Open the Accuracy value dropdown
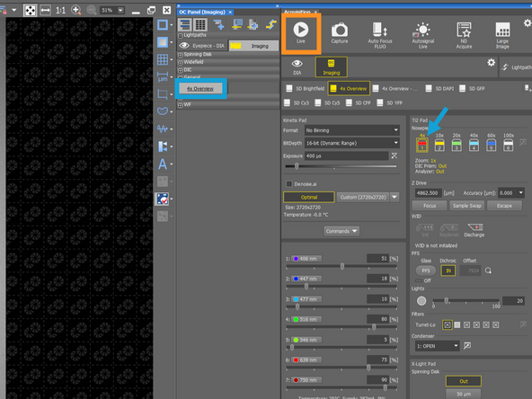This screenshot has width=532, height=399. tap(521, 192)
